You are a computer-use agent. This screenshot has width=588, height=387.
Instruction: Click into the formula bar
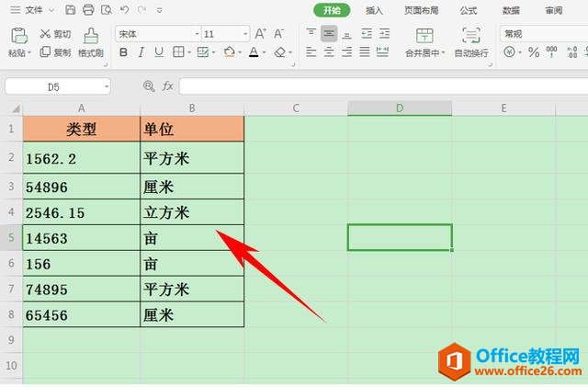(383, 86)
